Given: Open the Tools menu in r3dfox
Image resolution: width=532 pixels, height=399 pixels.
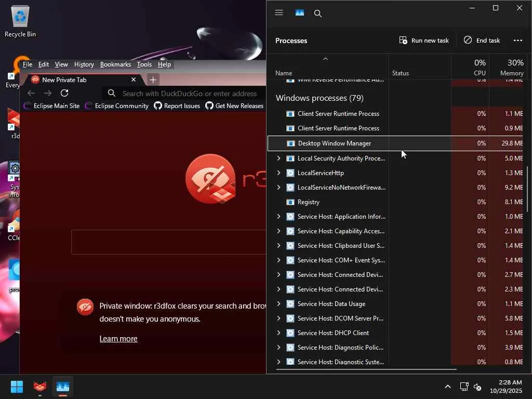Looking at the screenshot, I should point(144,64).
